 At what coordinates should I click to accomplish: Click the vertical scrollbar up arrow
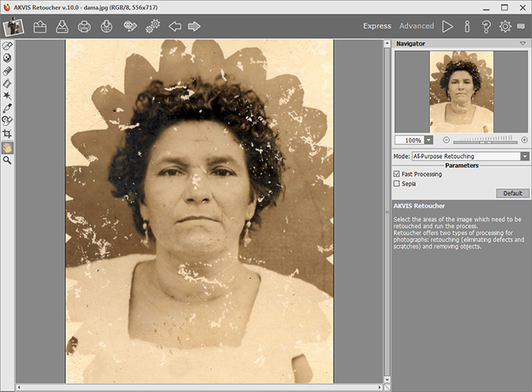point(387,43)
